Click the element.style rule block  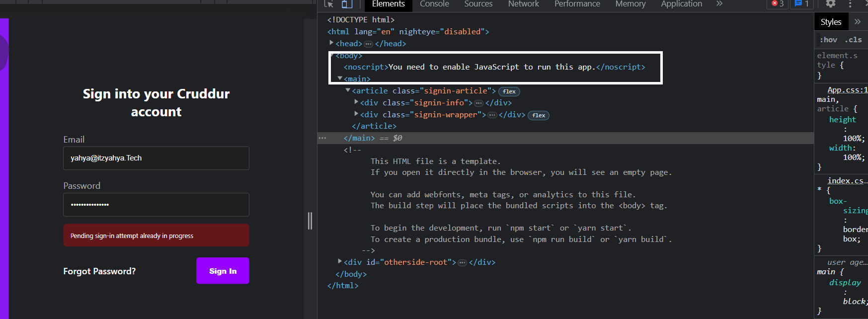(x=841, y=65)
